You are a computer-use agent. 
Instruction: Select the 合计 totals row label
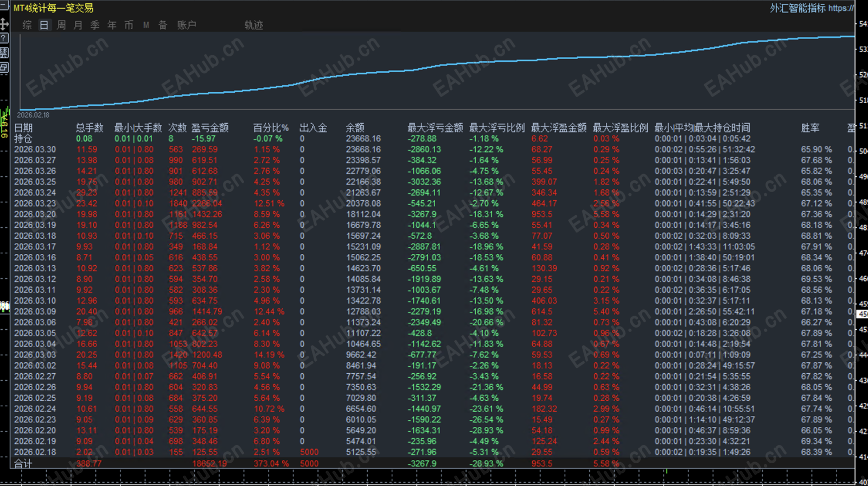(x=23, y=464)
